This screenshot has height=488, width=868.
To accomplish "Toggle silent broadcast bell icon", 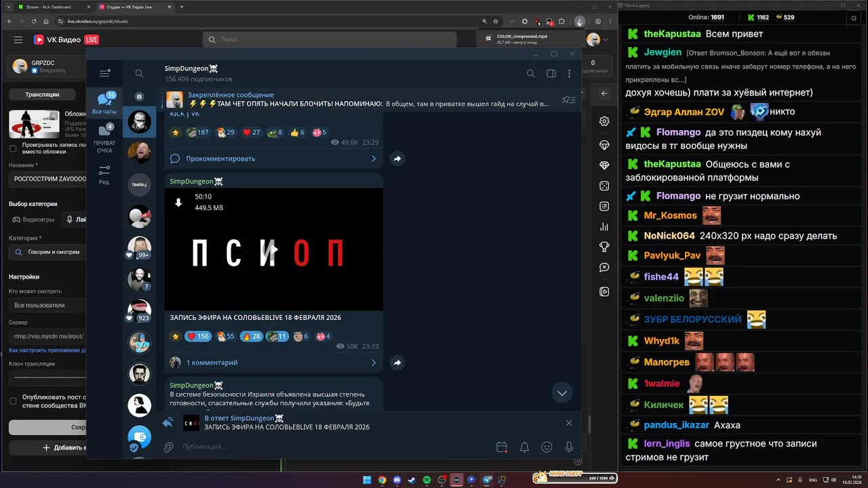I will (x=524, y=447).
